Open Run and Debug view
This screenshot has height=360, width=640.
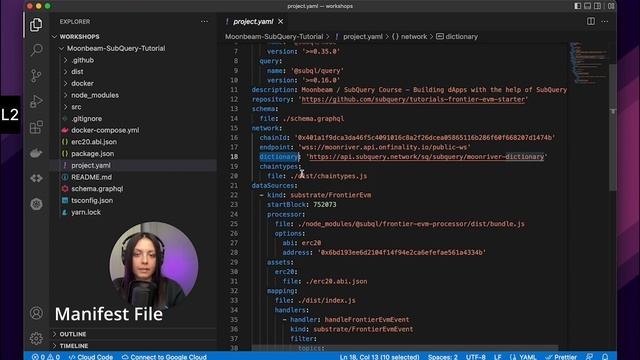(36, 101)
